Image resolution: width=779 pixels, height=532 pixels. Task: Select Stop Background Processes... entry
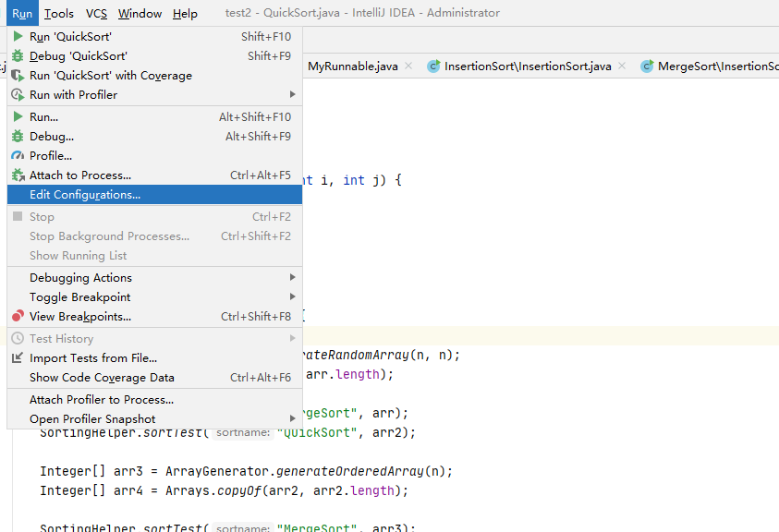point(154,236)
